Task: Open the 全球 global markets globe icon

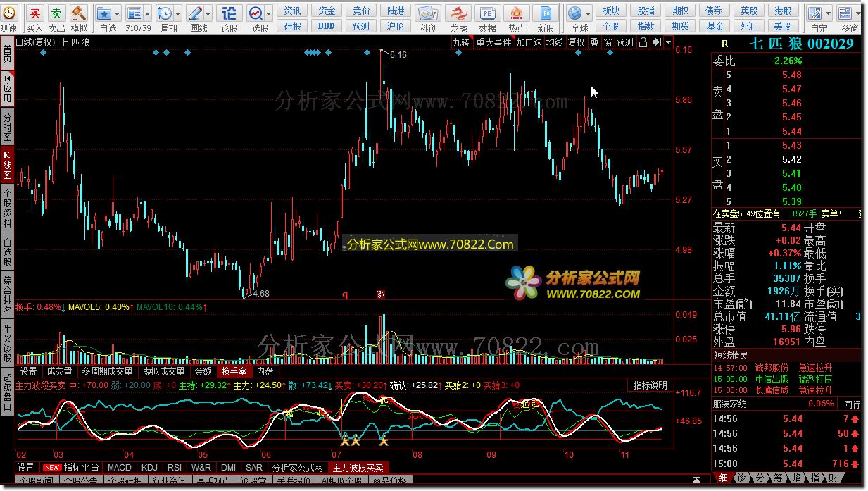Action: (x=576, y=13)
